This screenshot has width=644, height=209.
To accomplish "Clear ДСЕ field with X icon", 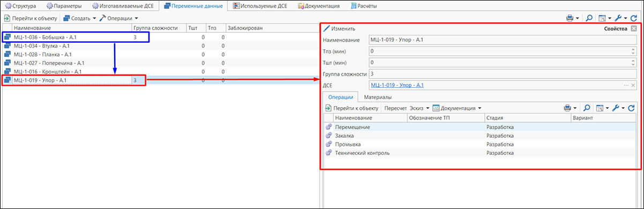I will coord(633,86).
